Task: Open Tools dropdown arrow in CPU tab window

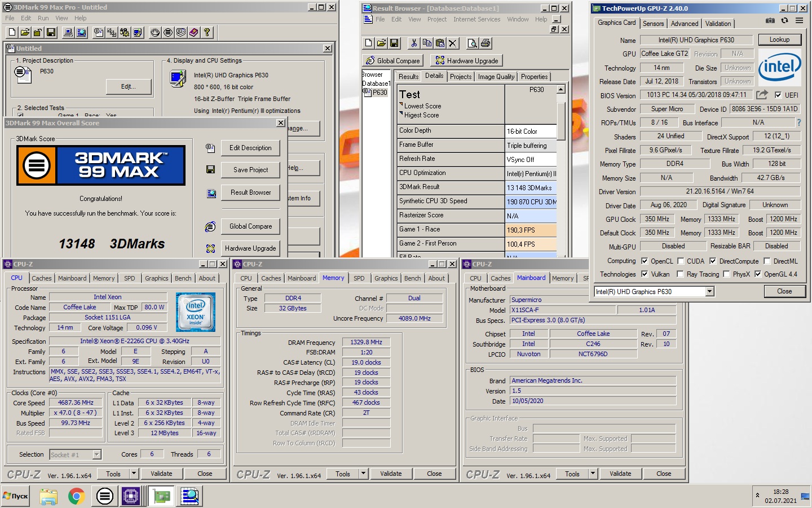Action: tap(134, 474)
